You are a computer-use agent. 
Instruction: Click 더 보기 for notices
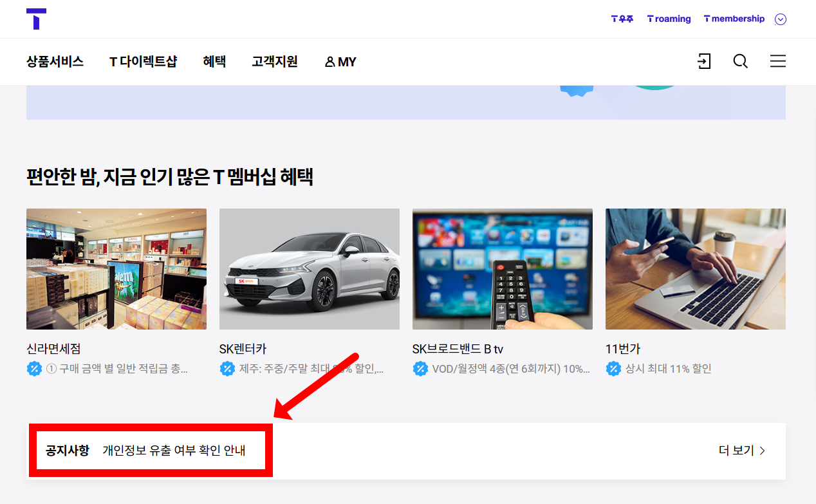coord(742,451)
